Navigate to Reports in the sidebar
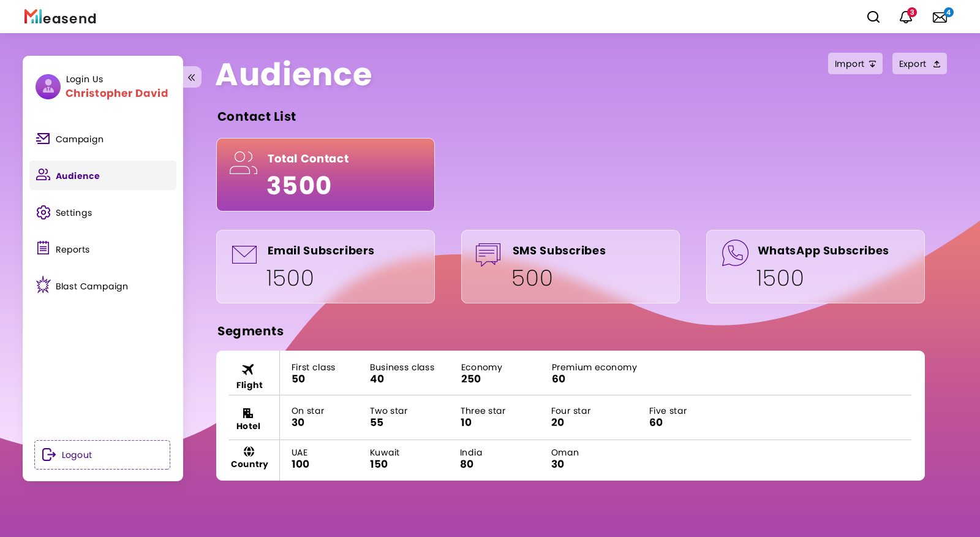The width and height of the screenshot is (980, 537). tap(72, 249)
